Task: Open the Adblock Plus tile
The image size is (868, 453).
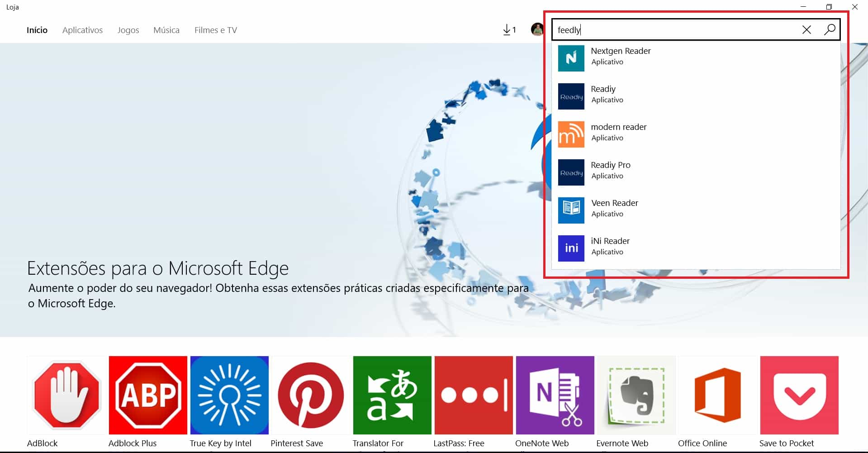Action: 148,395
